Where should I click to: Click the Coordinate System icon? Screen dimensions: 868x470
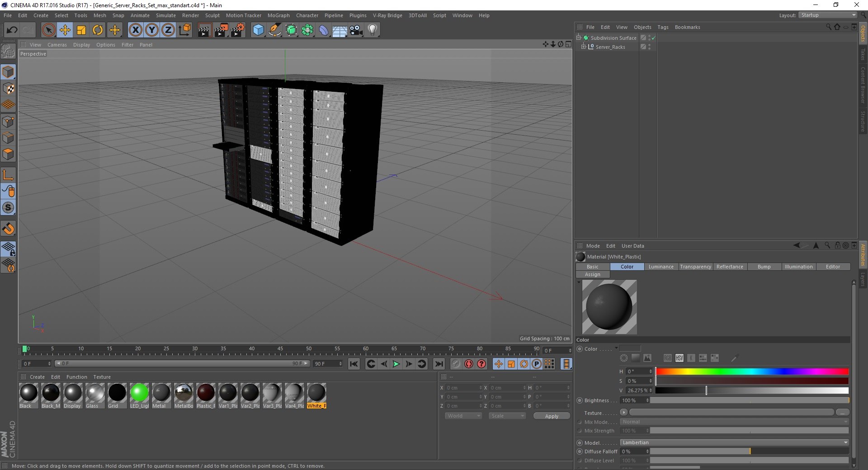184,30
